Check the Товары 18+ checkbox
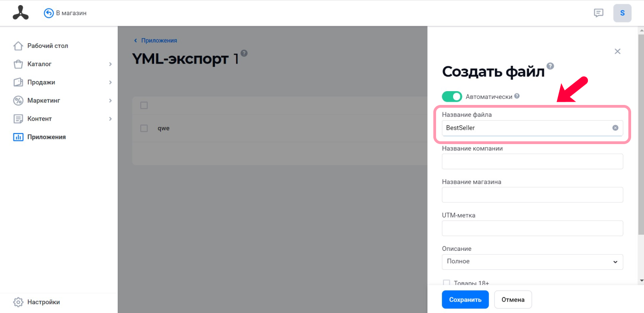This screenshot has width=644, height=313. coord(446,283)
